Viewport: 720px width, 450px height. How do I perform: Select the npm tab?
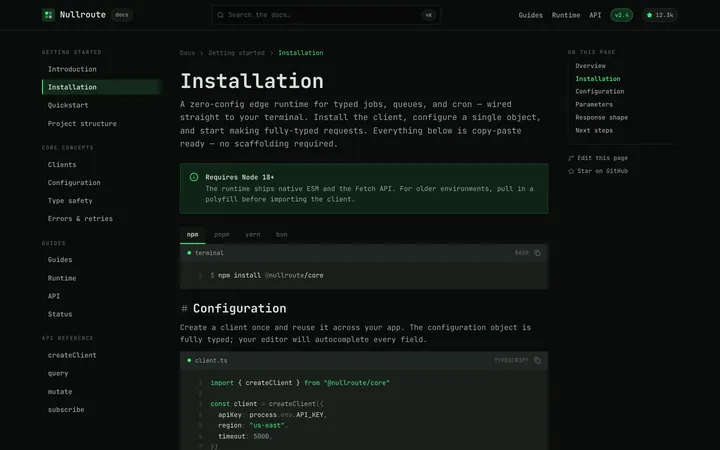coord(192,235)
